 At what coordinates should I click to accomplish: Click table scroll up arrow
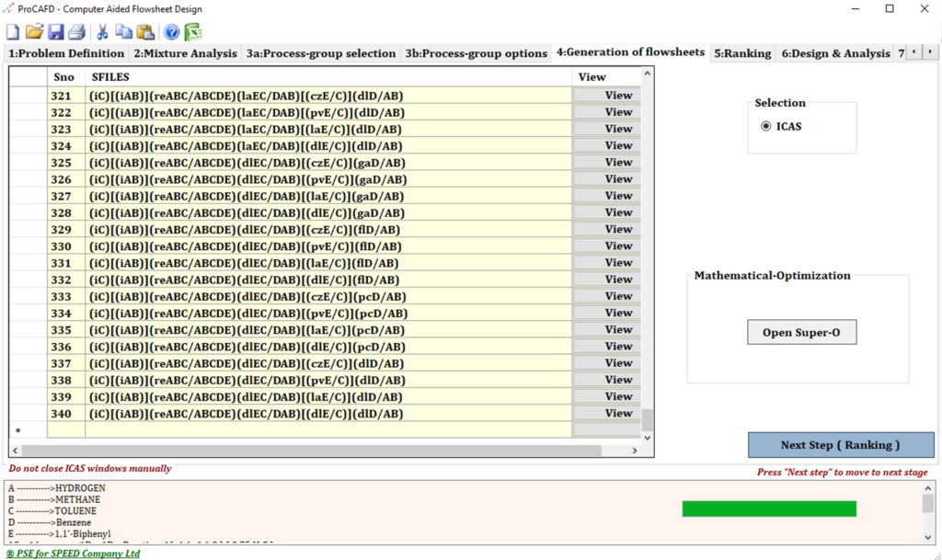pyautogui.click(x=647, y=74)
